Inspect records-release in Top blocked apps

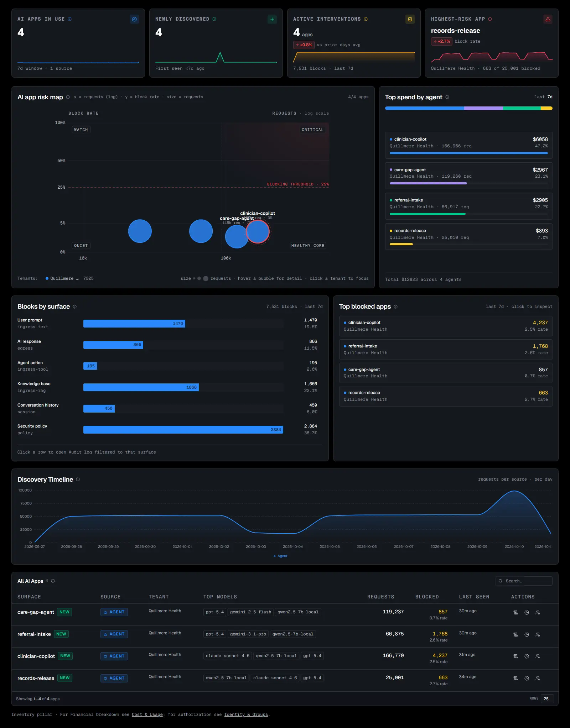coord(446,396)
